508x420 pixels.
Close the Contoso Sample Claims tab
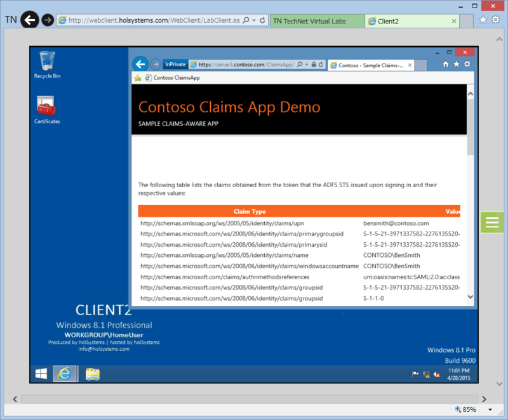410,65
